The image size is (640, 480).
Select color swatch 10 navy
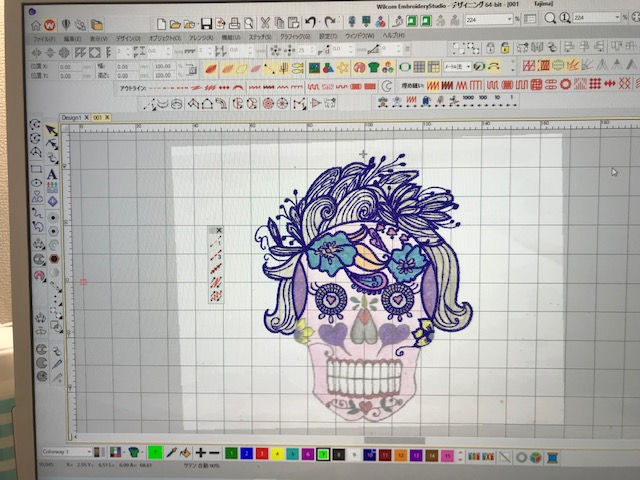tap(369, 455)
